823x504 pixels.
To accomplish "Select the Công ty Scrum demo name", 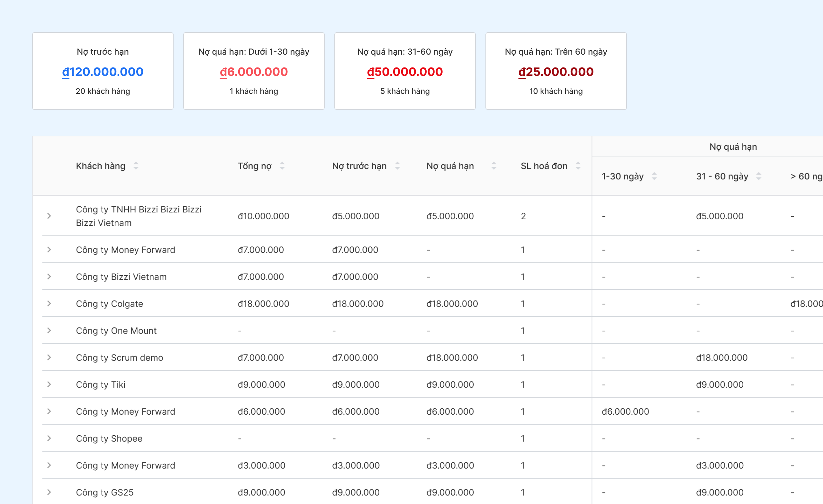I will [120, 358].
